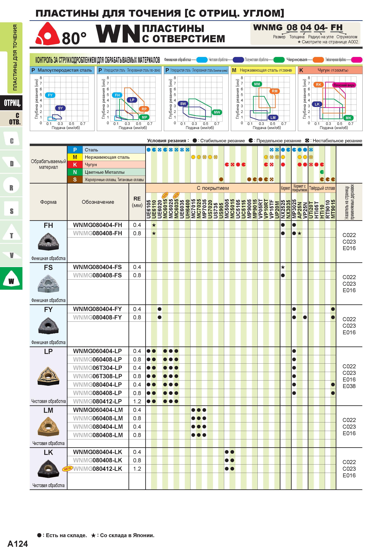Click the Со склада в Японии legend
The width and height of the screenshot is (392, 555).
123,535
